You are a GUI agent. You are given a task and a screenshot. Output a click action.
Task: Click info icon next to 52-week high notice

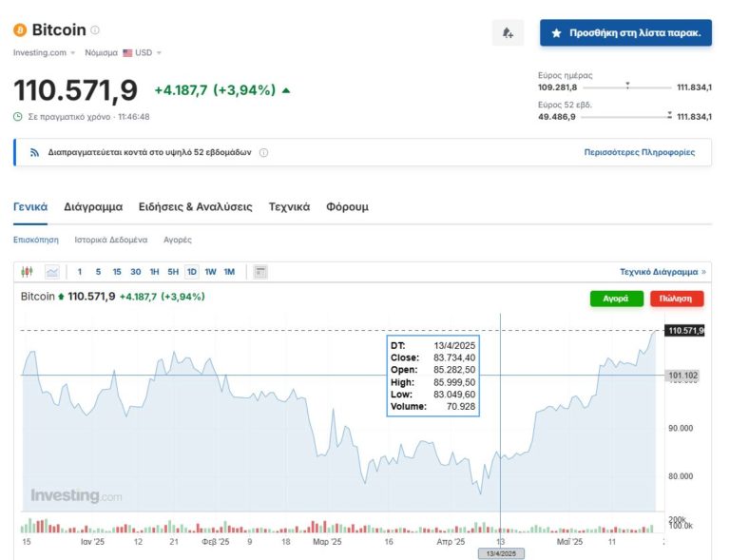point(263,152)
